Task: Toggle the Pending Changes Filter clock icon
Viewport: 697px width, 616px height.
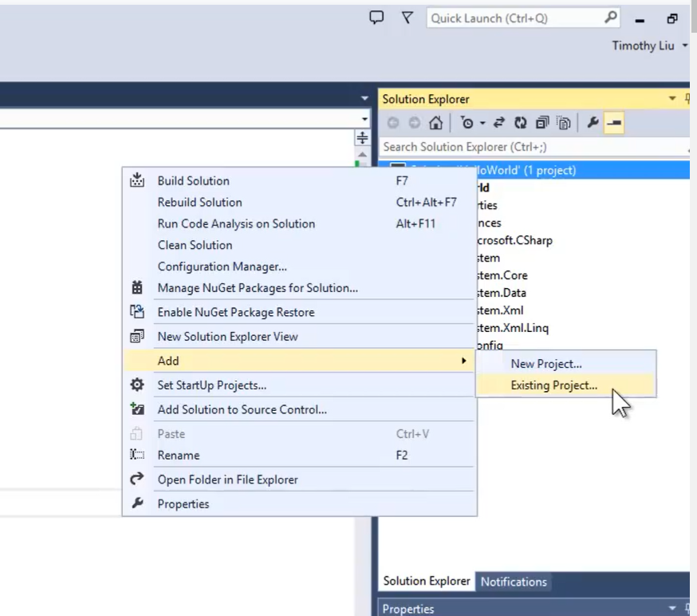Action: (x=467, y=123)
